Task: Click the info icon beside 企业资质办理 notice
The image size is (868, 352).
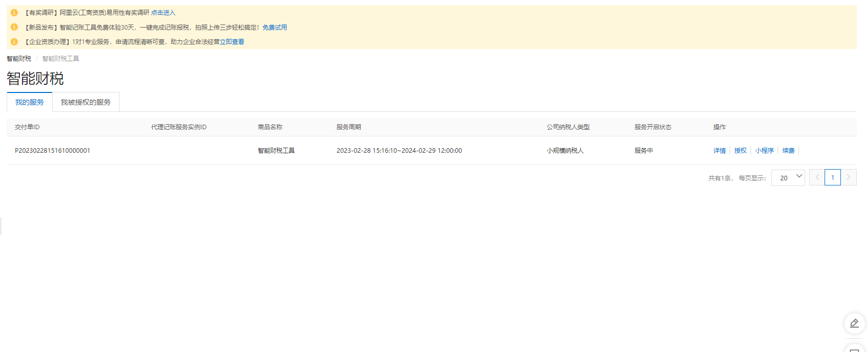Action: (x=14, y=42)
